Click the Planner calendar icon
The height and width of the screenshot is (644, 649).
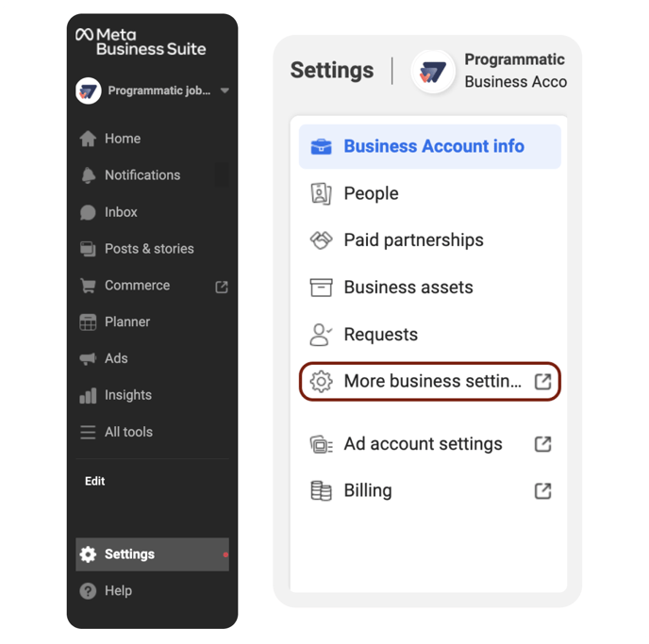tap(88, 322)
